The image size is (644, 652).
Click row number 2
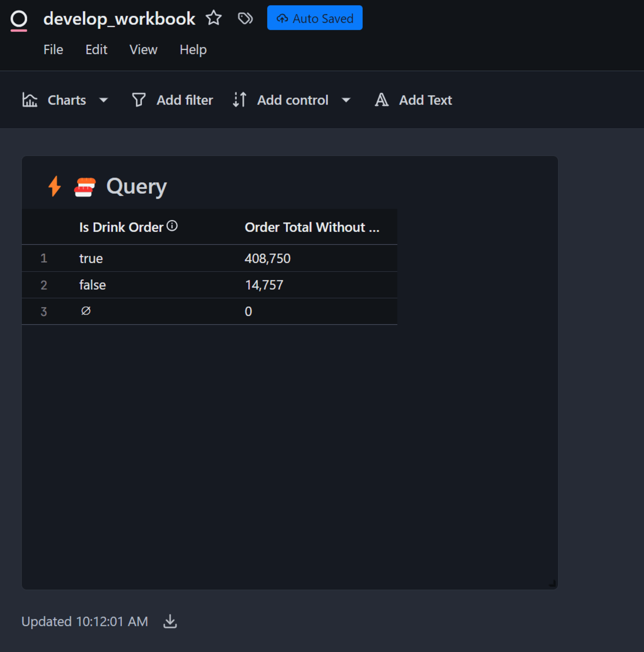pyautogui.click(x=44, y=285)
